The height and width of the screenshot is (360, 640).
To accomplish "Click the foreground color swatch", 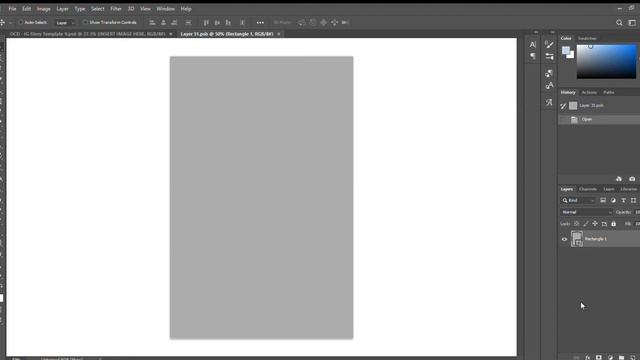I will [566, 51].
